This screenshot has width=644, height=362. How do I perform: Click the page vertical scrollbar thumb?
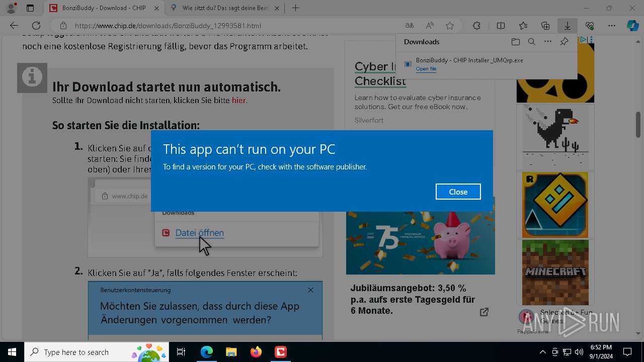(x=638, y=124)
